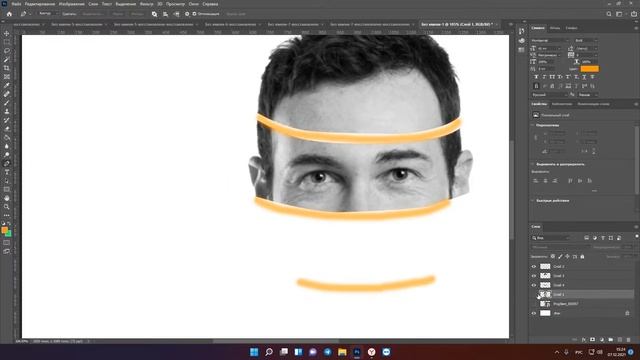
Task: Open the Изображение menu
Action: [x=71, y=4]
